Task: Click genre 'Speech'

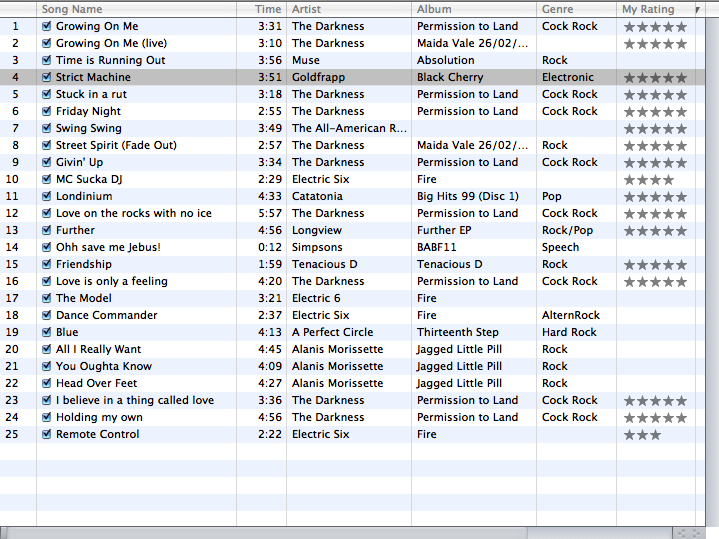Action: coord(560,247)
